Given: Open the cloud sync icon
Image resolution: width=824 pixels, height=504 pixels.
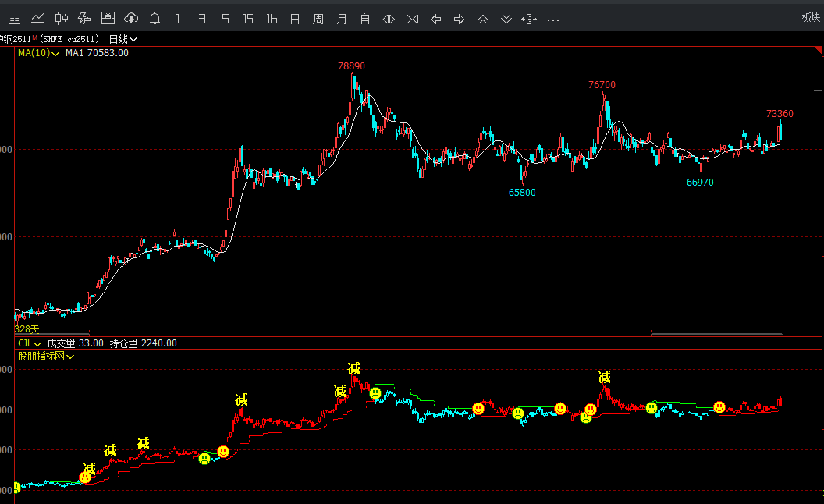Looking at the screenshot, I should (x=132, y=18).
